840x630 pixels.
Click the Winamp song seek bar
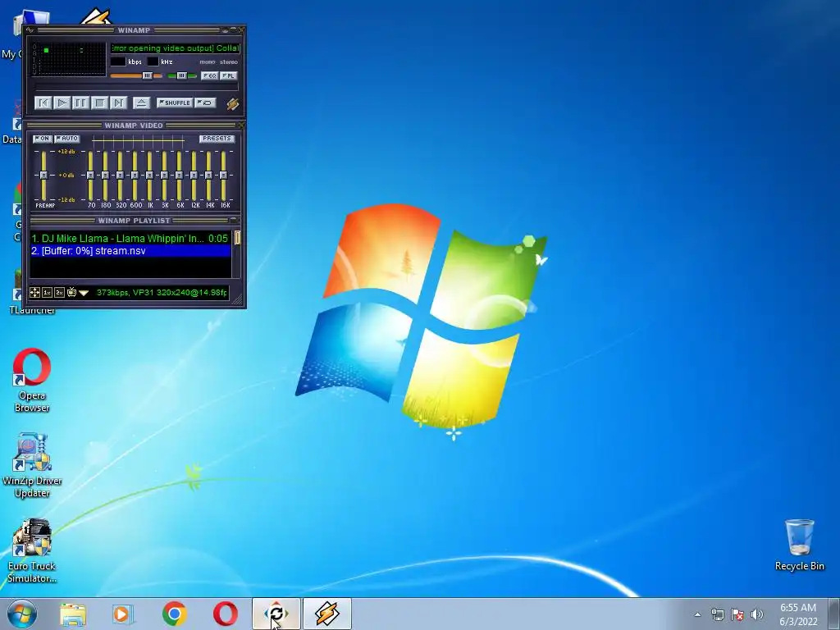[137, 87]
